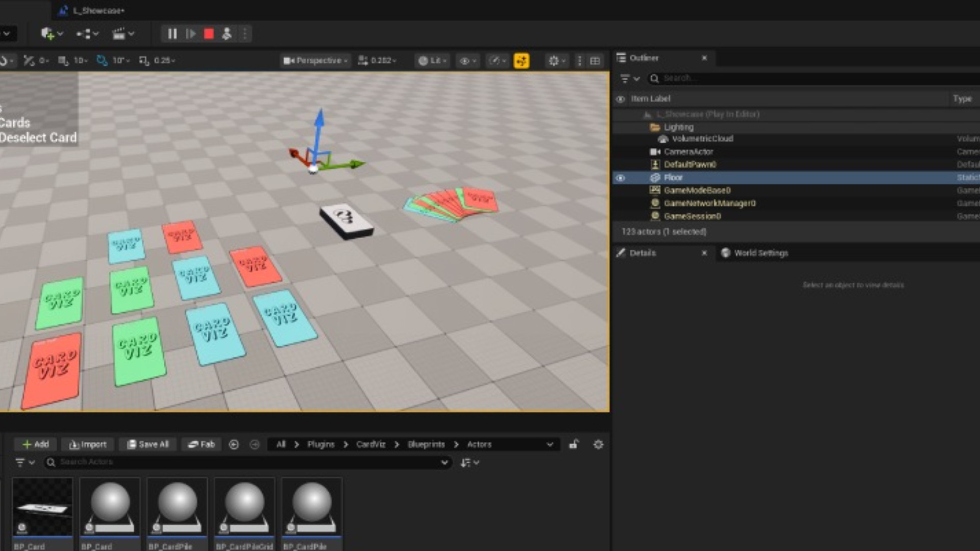
Task: Toggle grid snap 10 icon
Action: [x=63, y=60]
